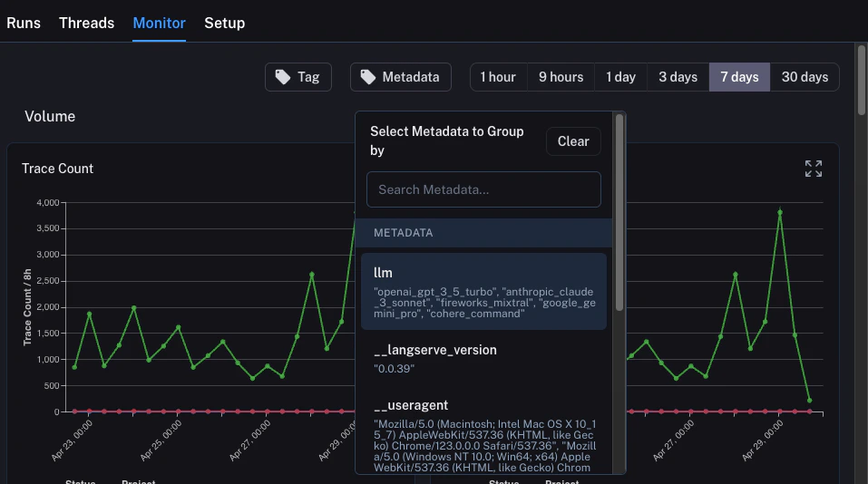The height and width of the screenshot is (484, 868).
Task: Select the llm metadata option
Action: [x=483, y=291]
